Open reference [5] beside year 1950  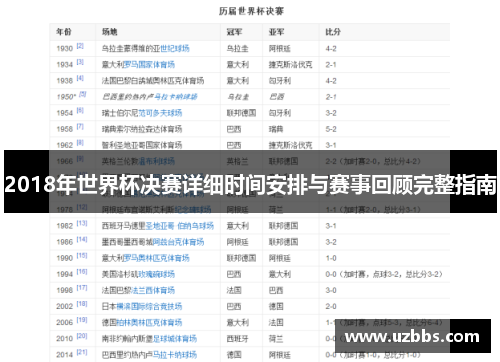tap(82, 94)
